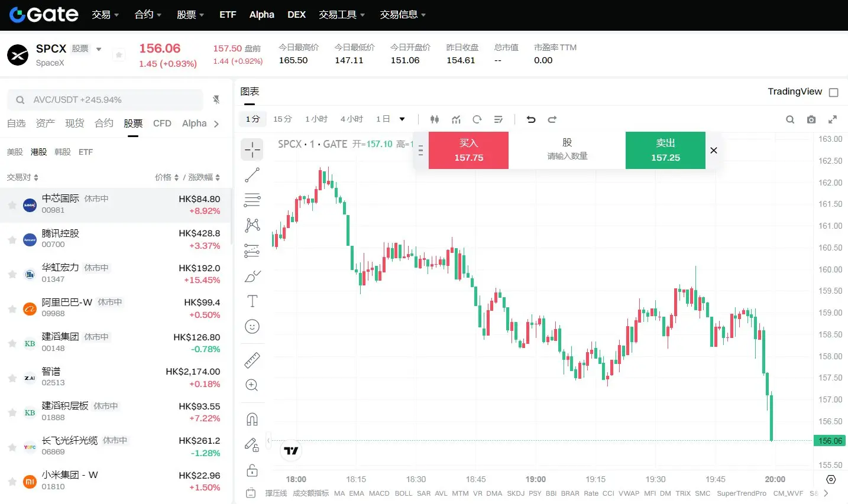Click the replay/refresh circular arrow icon
The image size is (848, 504).
[477, 119]
